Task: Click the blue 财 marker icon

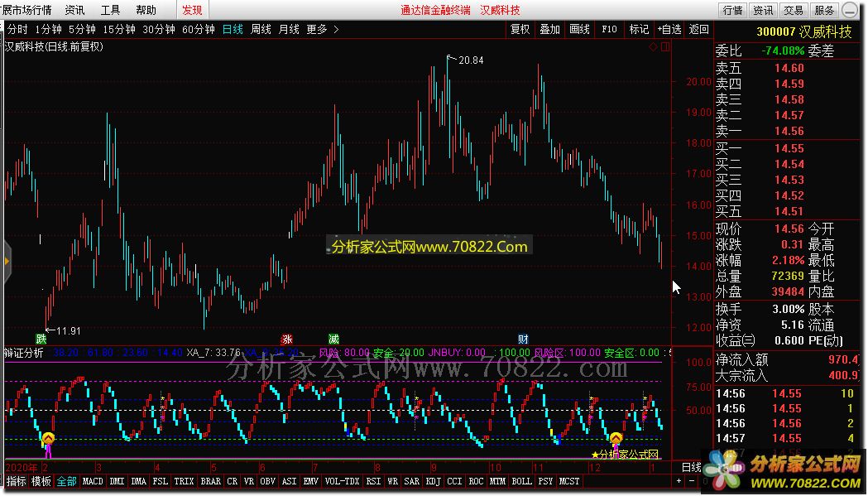Action: 523,339
